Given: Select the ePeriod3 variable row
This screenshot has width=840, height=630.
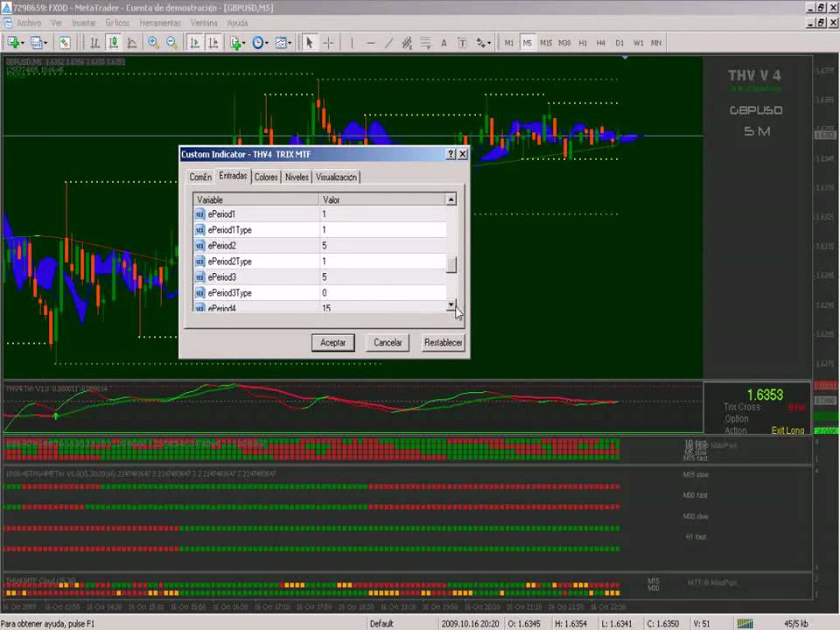Looking at the screenshot, I should pyautogui.click(x=320, y=277).
